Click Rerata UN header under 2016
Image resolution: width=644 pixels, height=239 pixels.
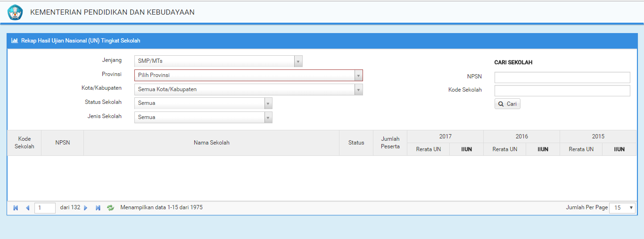pyautogui.click(x=505, y=149)
